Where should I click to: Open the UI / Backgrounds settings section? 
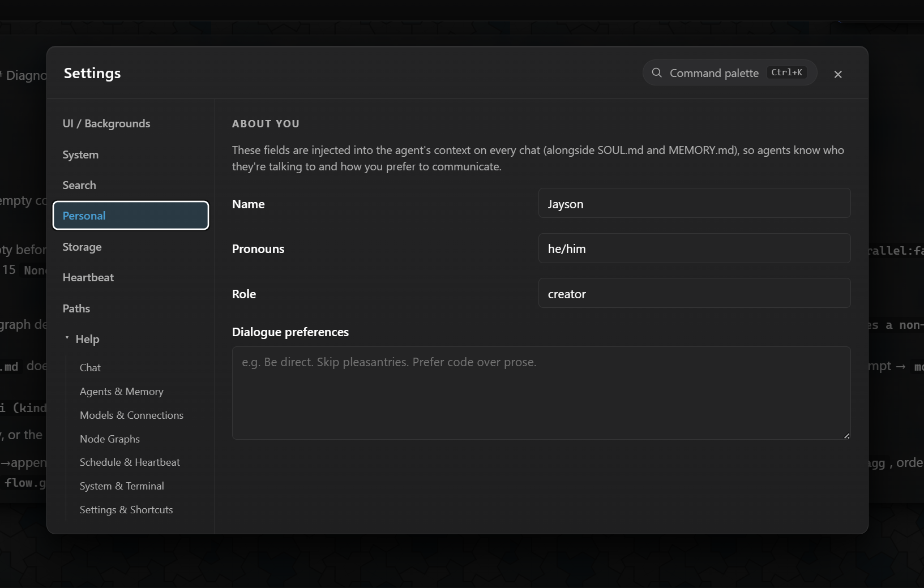click(x=131, y=123)
